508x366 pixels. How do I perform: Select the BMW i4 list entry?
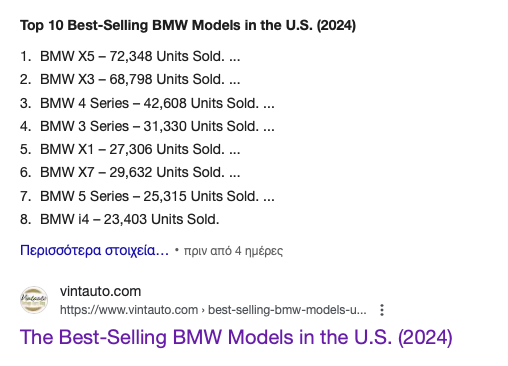tap(120, 219)
